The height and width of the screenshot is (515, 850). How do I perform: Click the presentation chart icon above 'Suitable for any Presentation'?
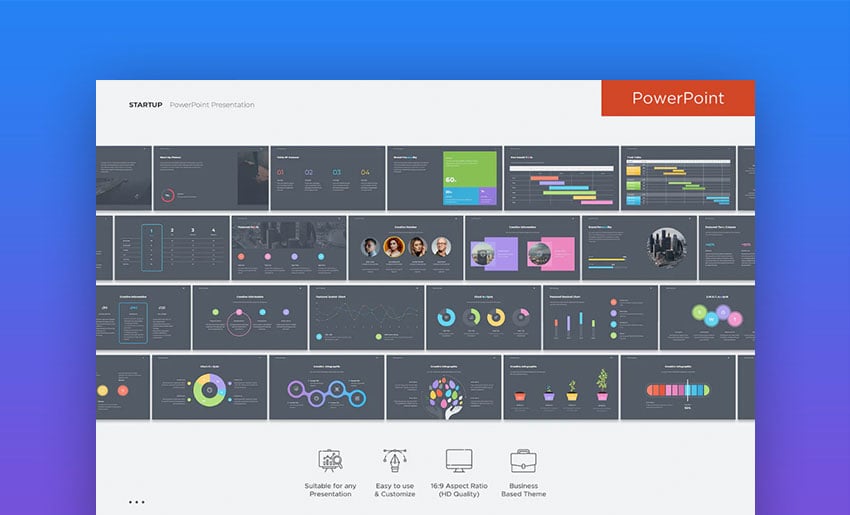pos(330,461)
